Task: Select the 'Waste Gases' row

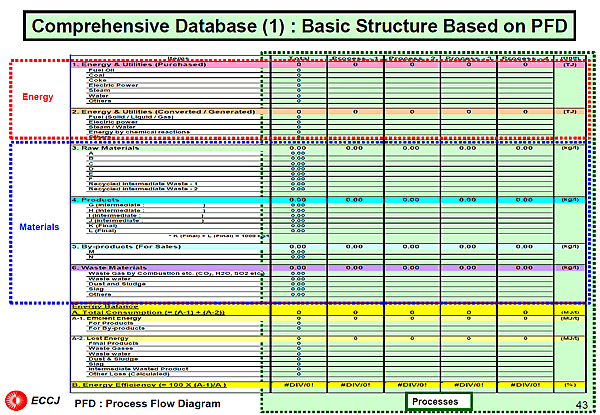Action: [111, 348]
